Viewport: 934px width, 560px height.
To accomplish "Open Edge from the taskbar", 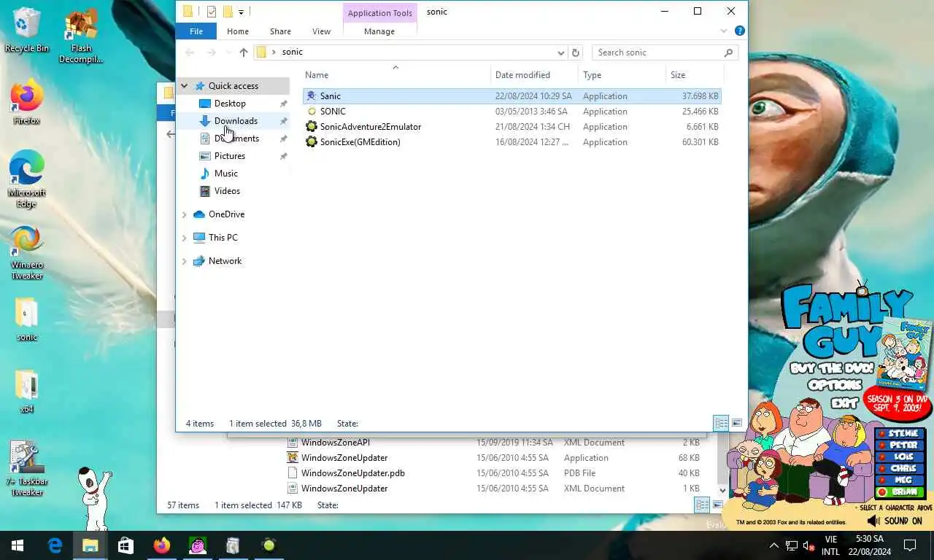I will [55, 545].
